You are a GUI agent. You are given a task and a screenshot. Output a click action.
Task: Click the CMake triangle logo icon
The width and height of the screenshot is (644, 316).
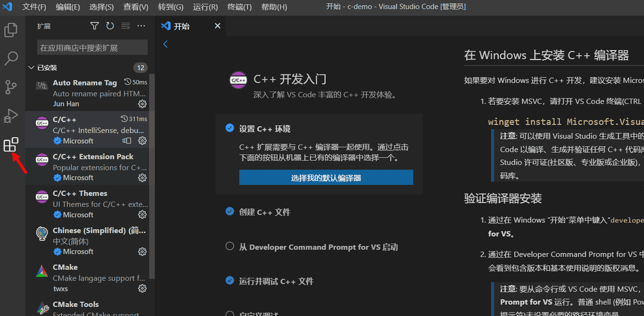click(42, 271)
